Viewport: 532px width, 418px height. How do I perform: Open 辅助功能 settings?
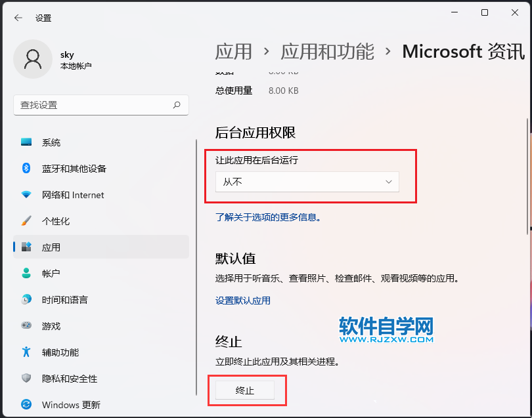[x=60, y=352]
